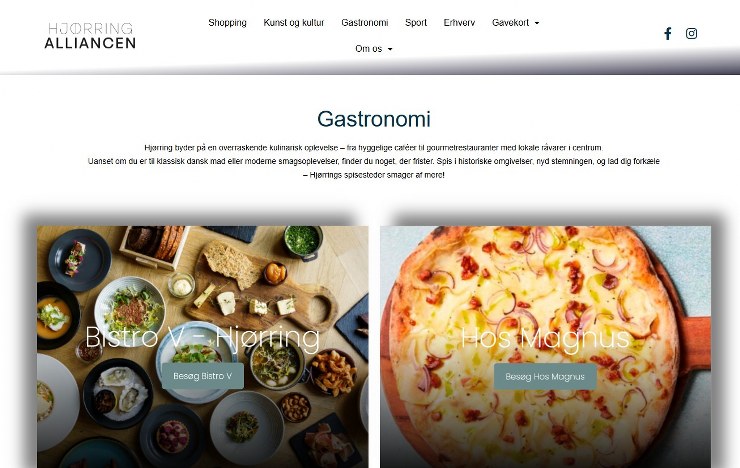Go to Kunst og kultur page
Screen dimensions: 740x468
[x=294, y=23]
